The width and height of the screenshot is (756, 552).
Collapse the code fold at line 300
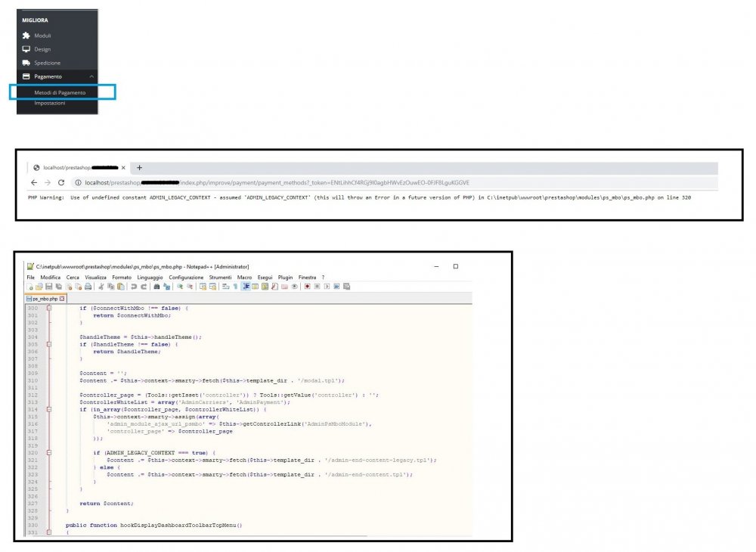tap(48, 308)
